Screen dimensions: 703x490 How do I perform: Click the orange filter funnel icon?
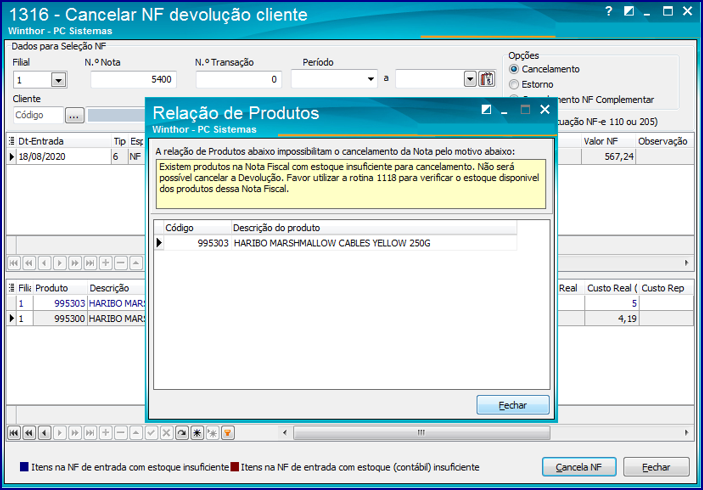coord(227,433)
